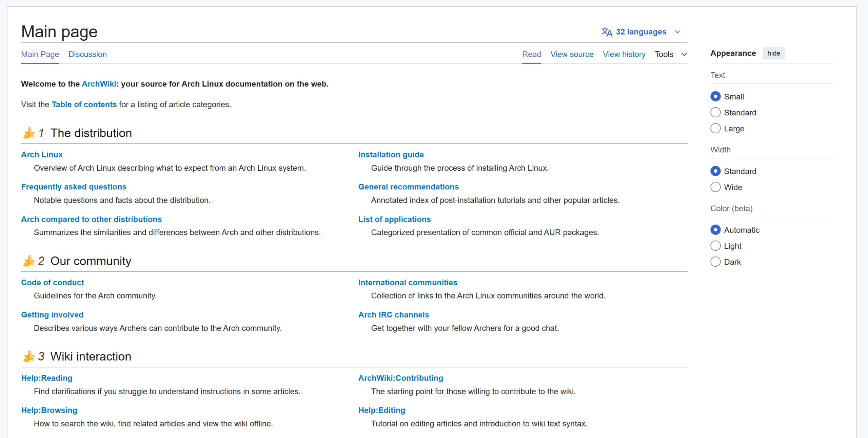Click the banana icon beside "The distribution" heading
The height and width of the screenshot is (438, 868).
[x=29, y=133]
